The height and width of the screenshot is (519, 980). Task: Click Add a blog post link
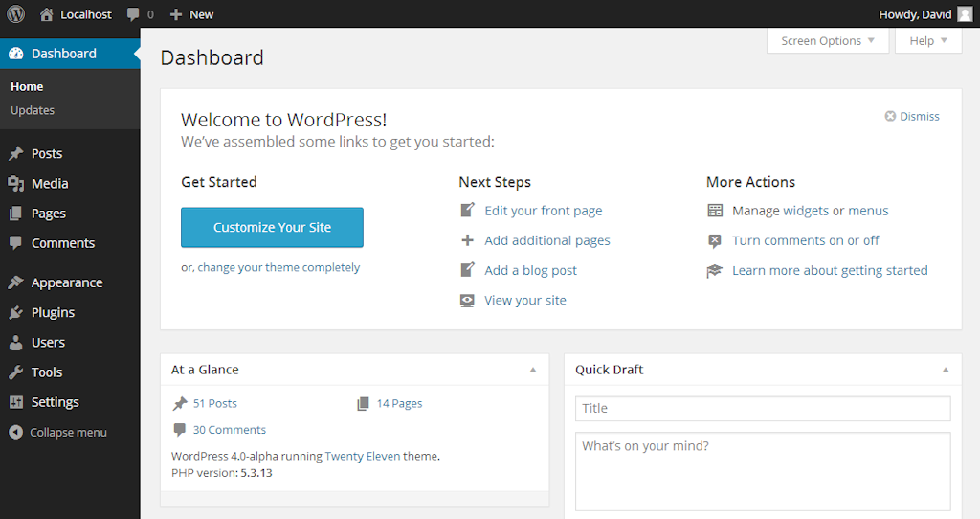coord(530,271)
